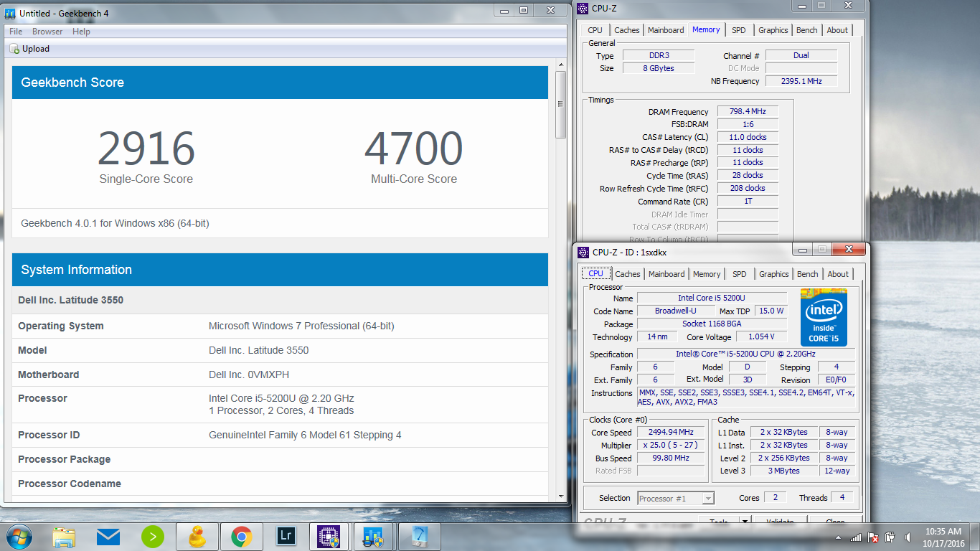980x551 pixels.
Task: Click the Intel Inside Core i5 logo
Action: pyautogui.click(x=824, y=317)
